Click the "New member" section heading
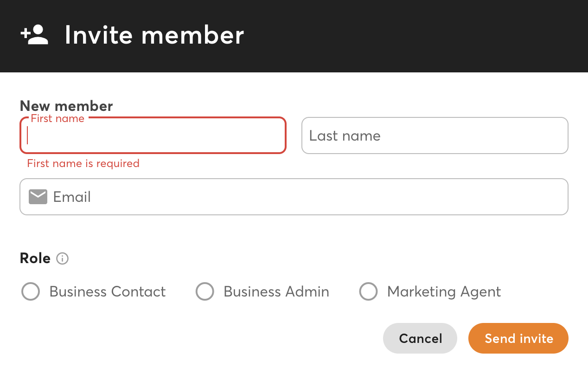588x374 pixels. 66,106
